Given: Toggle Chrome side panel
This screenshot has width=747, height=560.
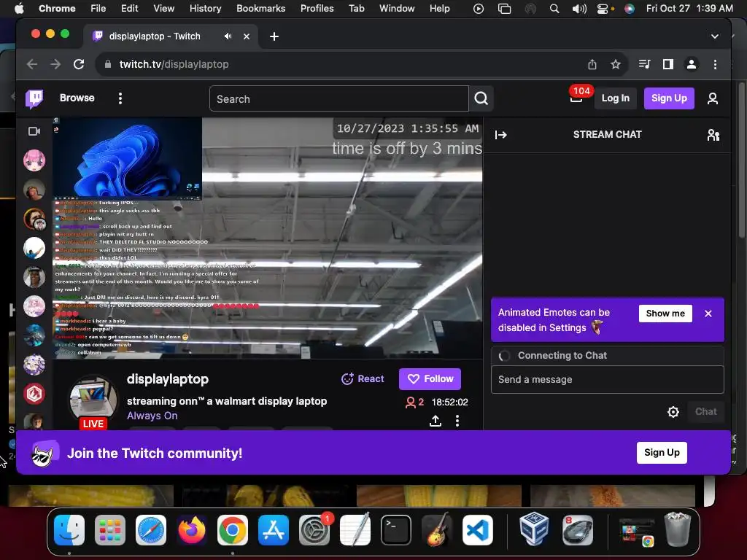Looking at the screenshot, I should [x=668, y=64].
